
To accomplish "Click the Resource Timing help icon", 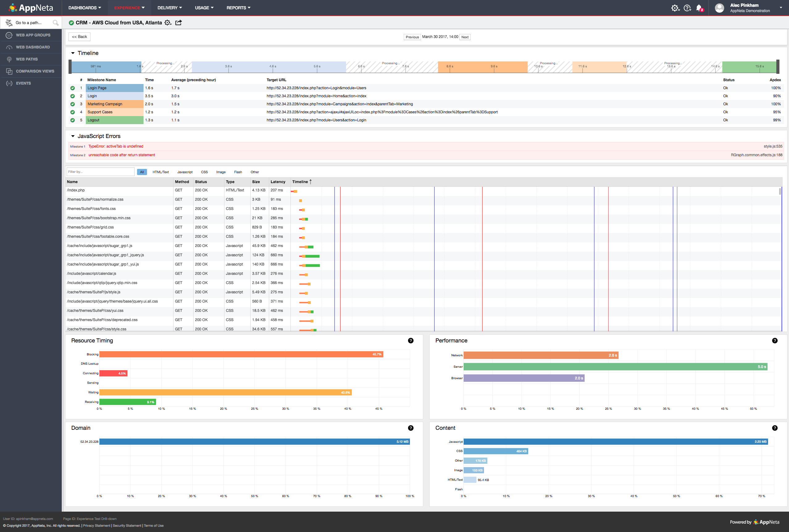I will pos(411,341).
